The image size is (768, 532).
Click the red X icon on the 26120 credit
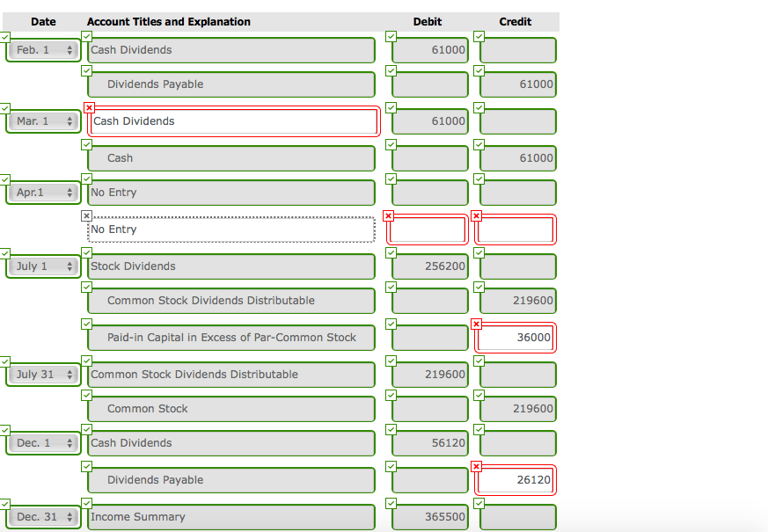coord(477,466)
